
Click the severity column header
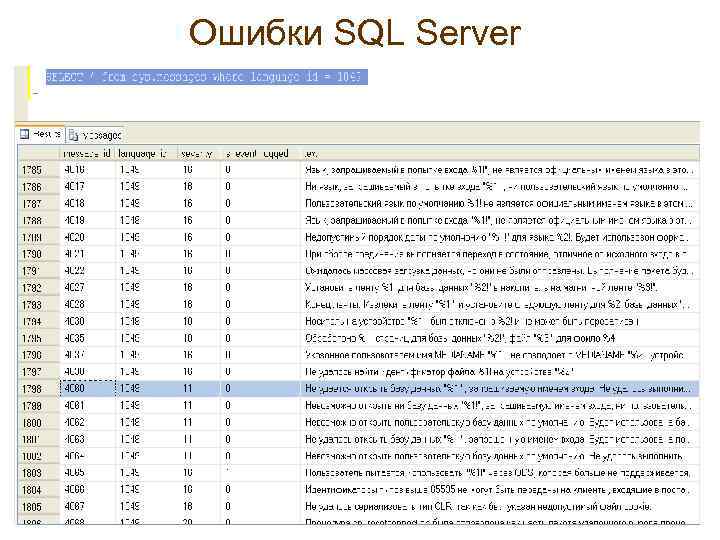click(x=197, y=154)
